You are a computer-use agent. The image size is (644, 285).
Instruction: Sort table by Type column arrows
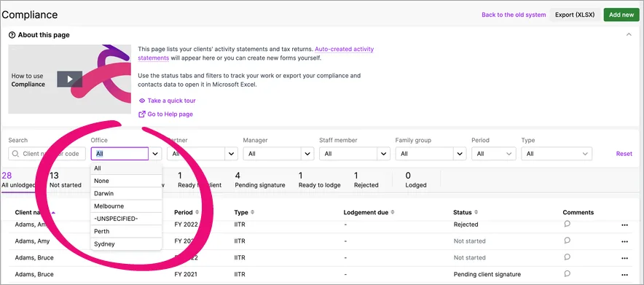pyautogui.click(x=253, y=212)
